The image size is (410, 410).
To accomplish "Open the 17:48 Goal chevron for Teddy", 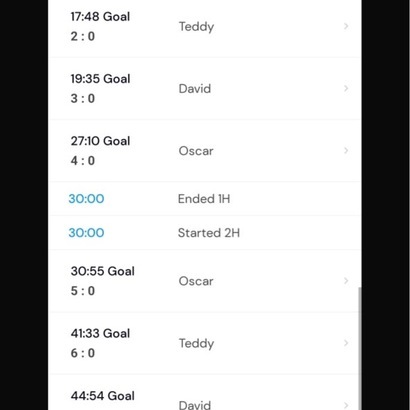I will tap(346, 26).
